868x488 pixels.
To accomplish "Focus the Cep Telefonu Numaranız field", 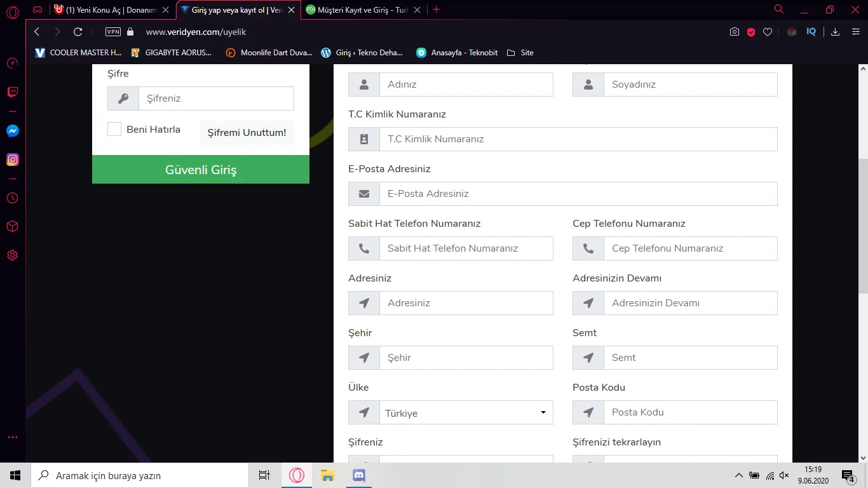I will tap(690, 248).
